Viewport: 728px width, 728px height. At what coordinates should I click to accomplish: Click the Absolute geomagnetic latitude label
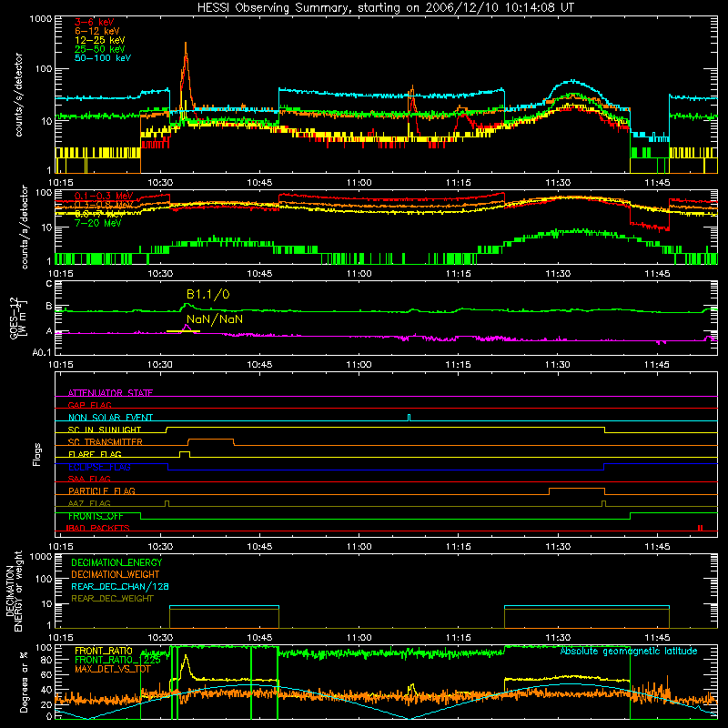pyautogui.click(x=629, y=651)
